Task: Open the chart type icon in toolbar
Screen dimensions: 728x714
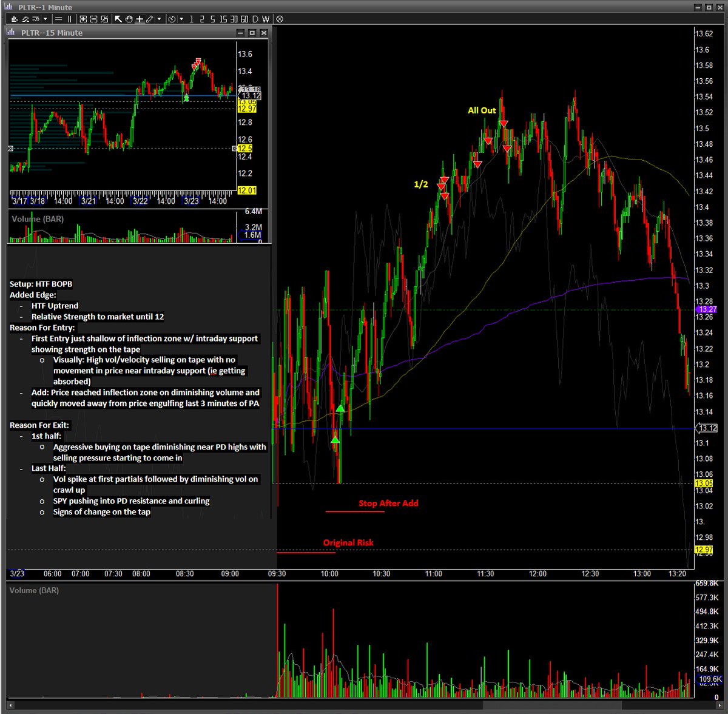Action: (15, 19)
